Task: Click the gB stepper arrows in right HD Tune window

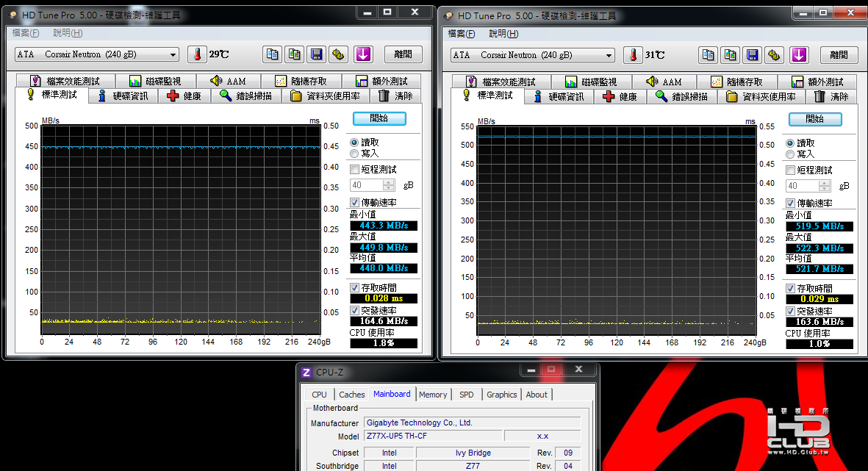Action: [824, 185]
